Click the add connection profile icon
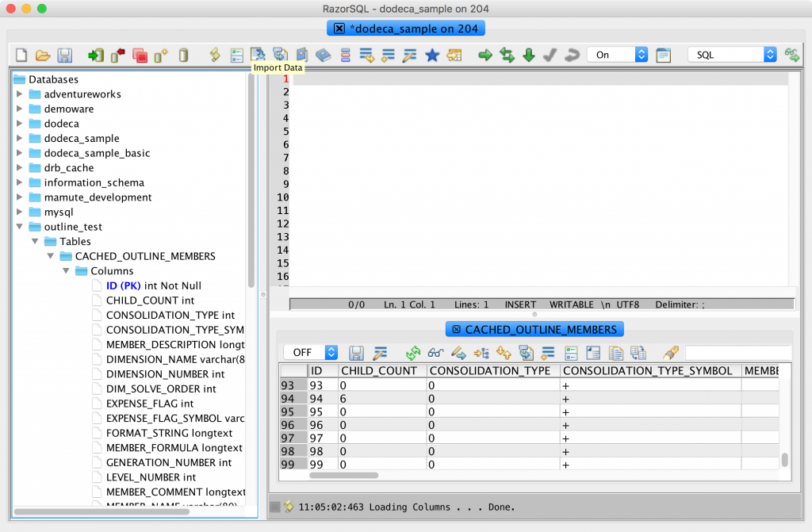Image resolution: width=812 pixels, height=532 pixels. pos(161,55)
